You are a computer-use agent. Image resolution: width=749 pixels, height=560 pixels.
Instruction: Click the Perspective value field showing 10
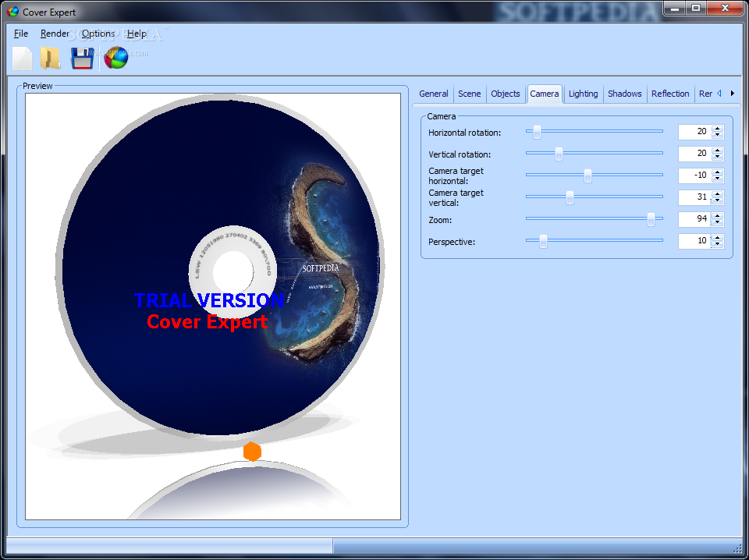[694, 241]
